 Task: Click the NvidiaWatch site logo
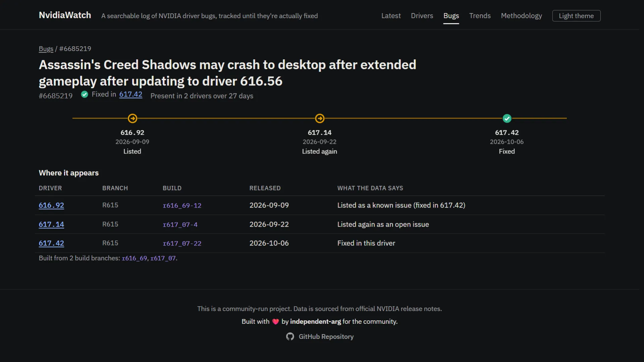click(65, 15)
